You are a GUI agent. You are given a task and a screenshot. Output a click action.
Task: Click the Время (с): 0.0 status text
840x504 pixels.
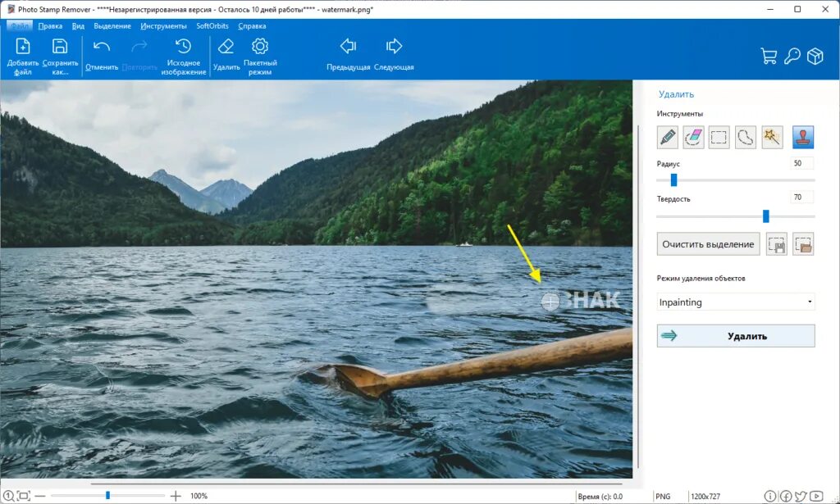pos(600,496)
